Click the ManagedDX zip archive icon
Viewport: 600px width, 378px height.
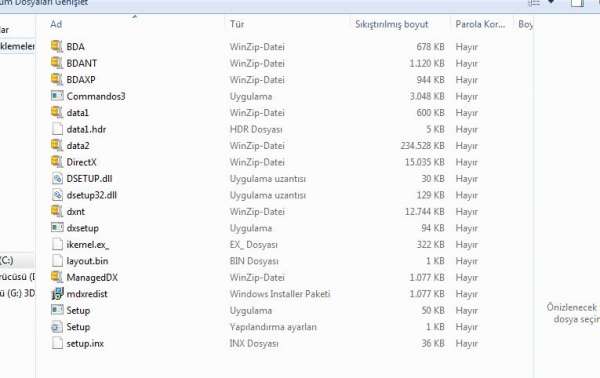coord(57,277)
